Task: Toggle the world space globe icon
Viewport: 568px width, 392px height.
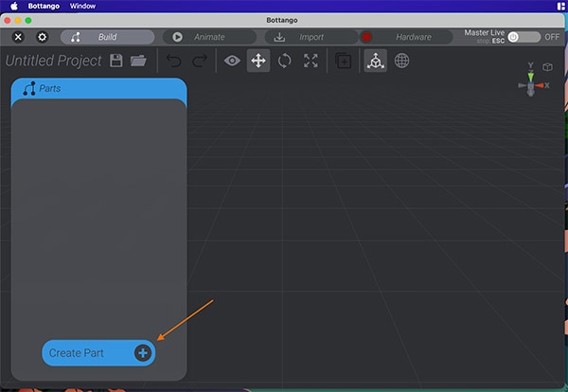Action: pyautogui.click(x=401, y=61)
